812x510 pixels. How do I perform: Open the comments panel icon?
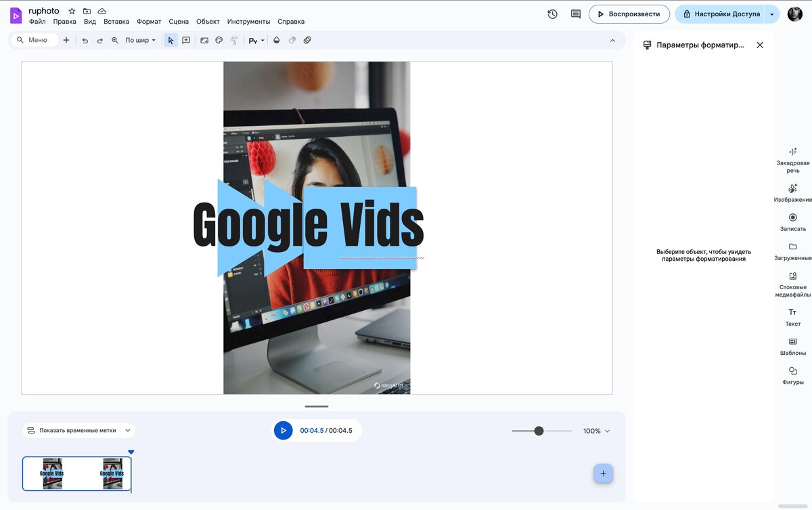click(x=576, y=14)
